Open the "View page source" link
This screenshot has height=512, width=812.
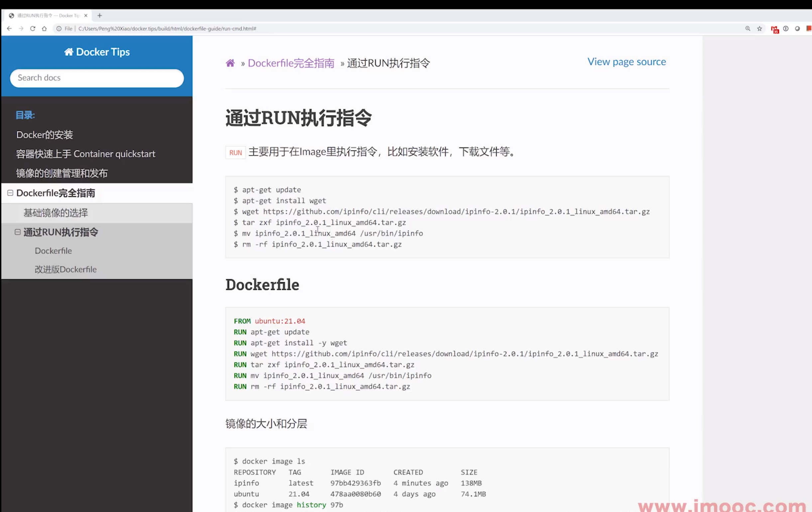point(627,62)
